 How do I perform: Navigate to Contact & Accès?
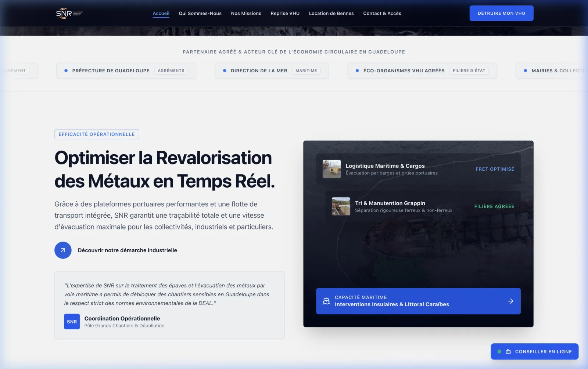pos(382,13)
